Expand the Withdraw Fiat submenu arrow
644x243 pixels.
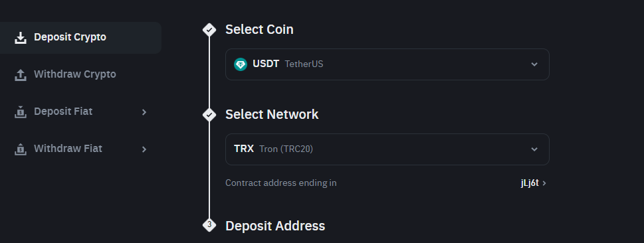[144, 149]
